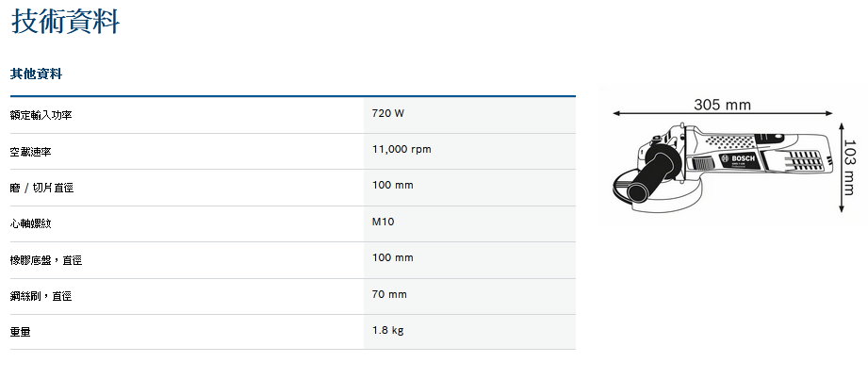Select the 720 W power value

click(388, 114)
